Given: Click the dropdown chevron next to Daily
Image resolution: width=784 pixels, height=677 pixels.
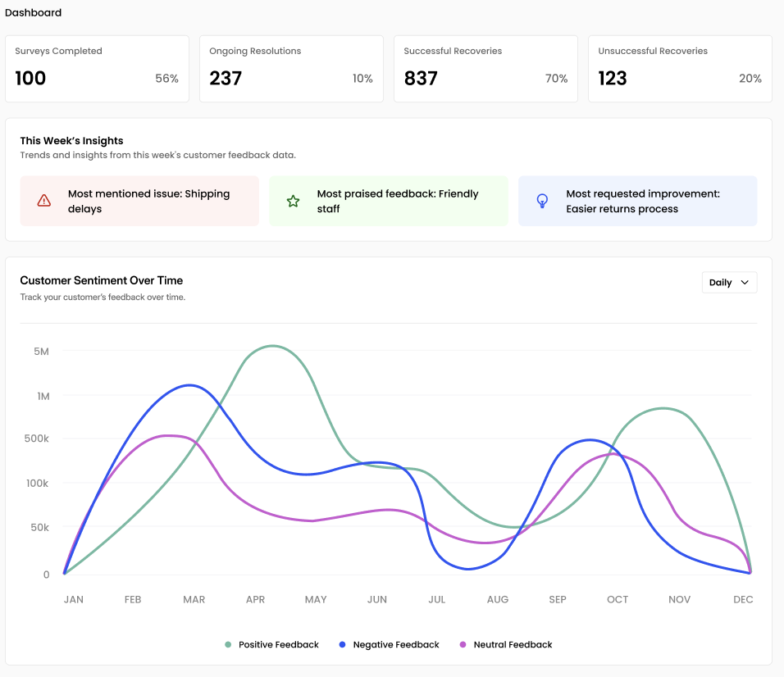Looking at the screenshot, I should 743,282.
